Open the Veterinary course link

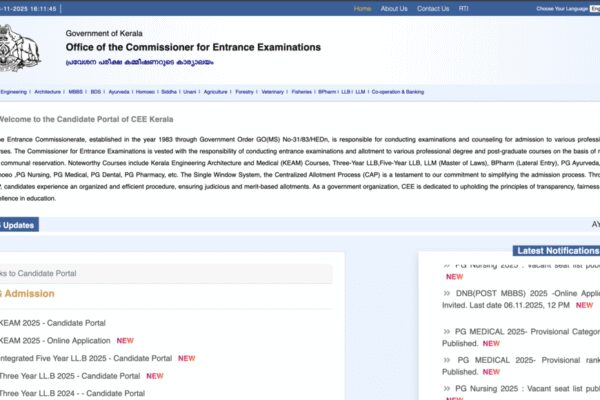[x=272, y=92]
